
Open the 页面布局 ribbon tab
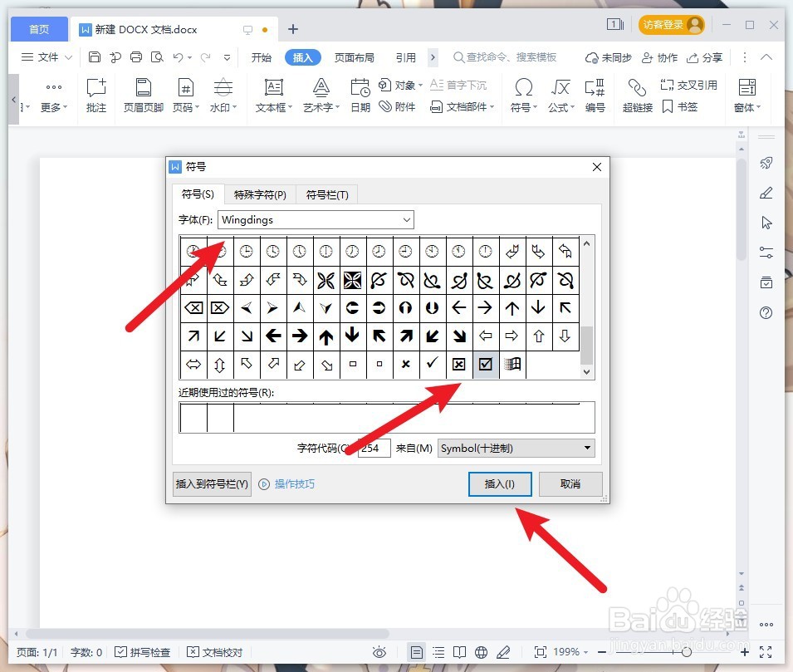(x=355, y=57)
